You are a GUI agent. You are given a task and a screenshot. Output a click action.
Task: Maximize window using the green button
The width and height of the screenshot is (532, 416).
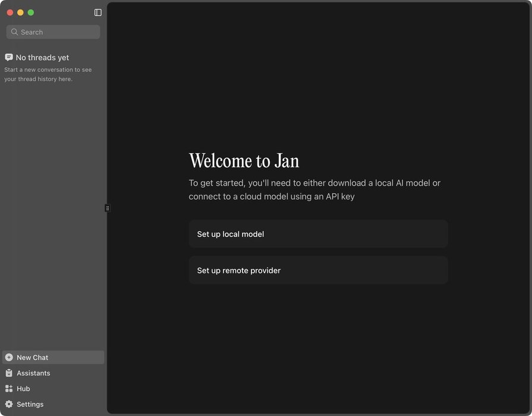pyautogui.click(x=31, y=12)
